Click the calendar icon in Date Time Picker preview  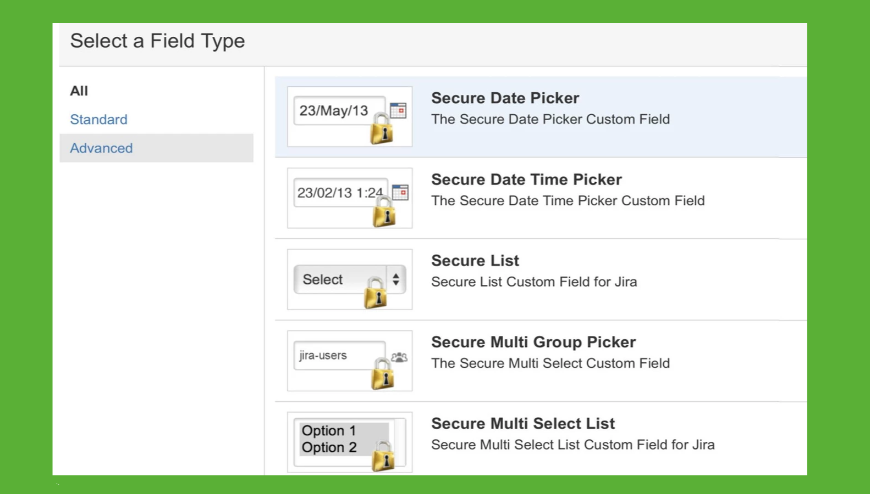tap(400, 192)
